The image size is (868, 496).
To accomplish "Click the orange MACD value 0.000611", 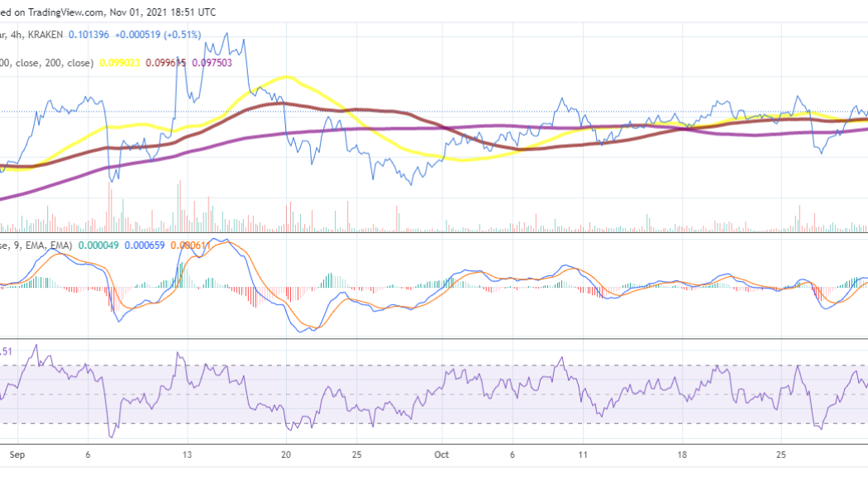I will pos(190,245).
